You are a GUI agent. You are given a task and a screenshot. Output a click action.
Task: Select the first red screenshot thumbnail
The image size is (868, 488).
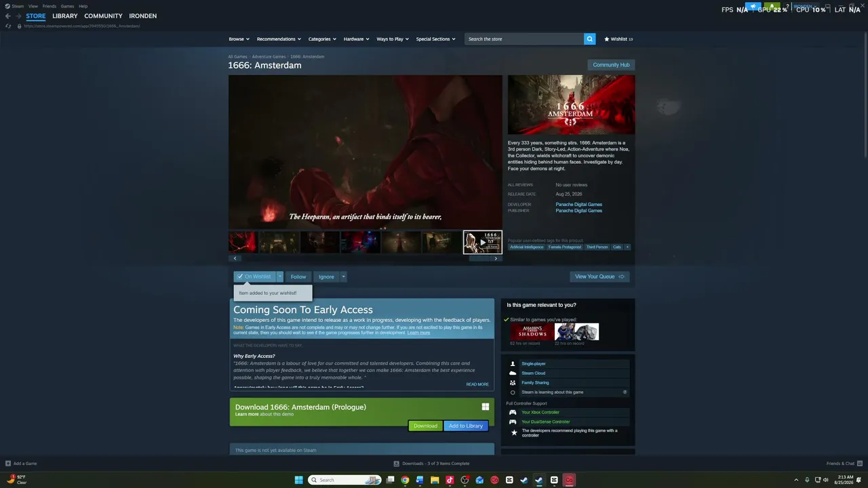pyautogui.click(x=243, y=242)
